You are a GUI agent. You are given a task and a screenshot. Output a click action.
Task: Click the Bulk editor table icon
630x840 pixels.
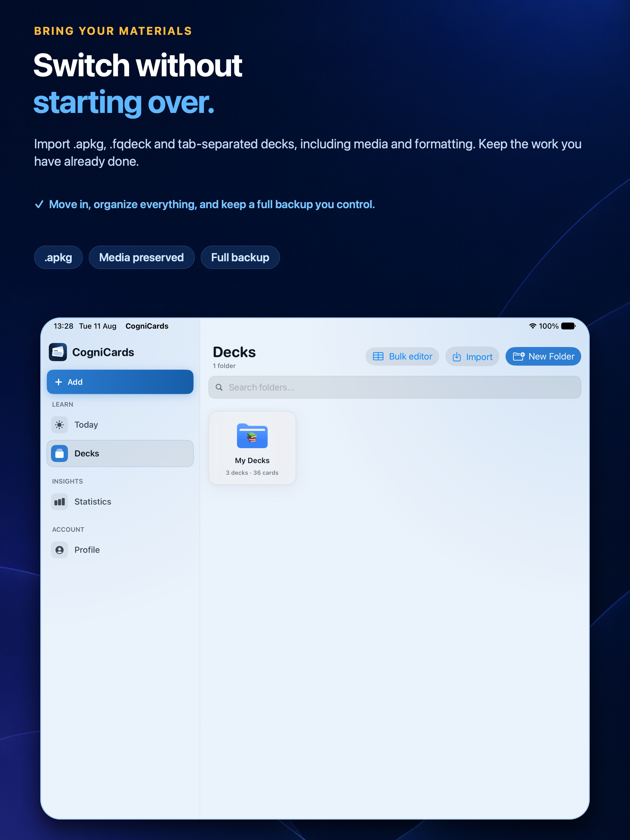tap(378, 356)
